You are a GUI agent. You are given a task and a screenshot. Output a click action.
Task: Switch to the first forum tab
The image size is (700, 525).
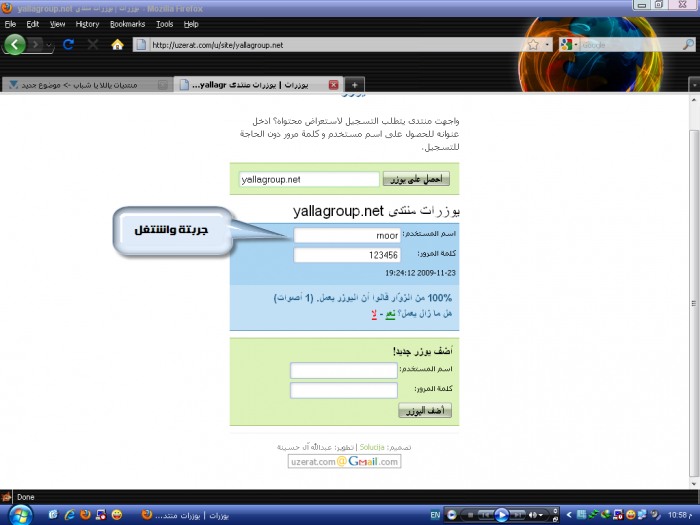click(x=85, y=84)
